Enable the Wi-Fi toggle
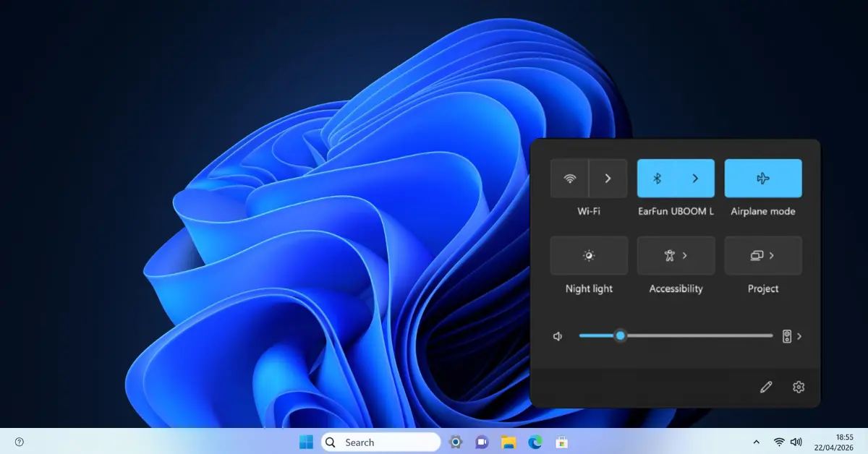This screenshot has height=454, width=868. (x=569, y=178)
